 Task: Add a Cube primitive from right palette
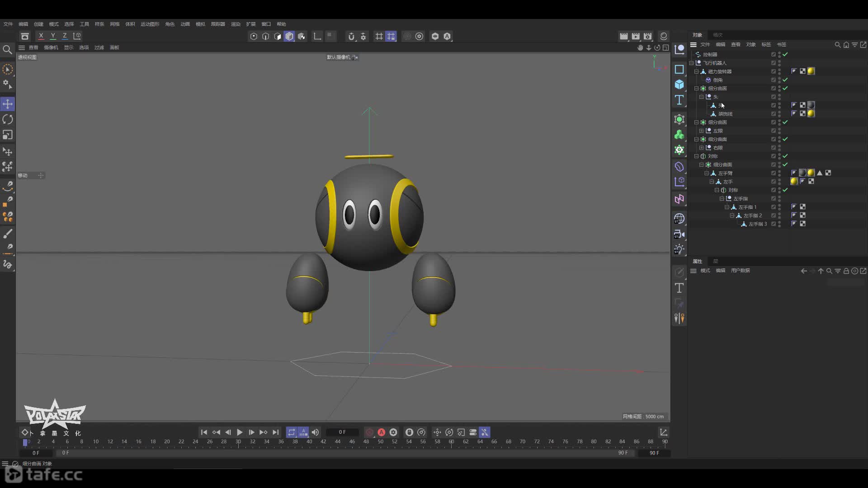679,84
